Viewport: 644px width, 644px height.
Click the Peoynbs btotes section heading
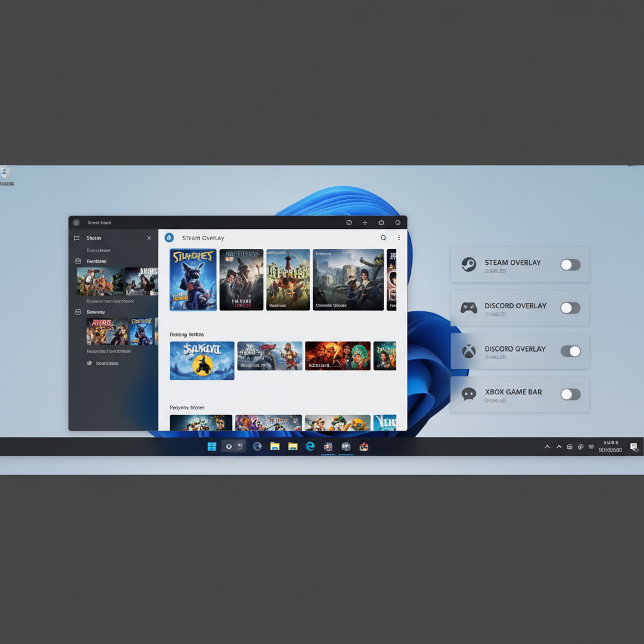tap(187, 408)
